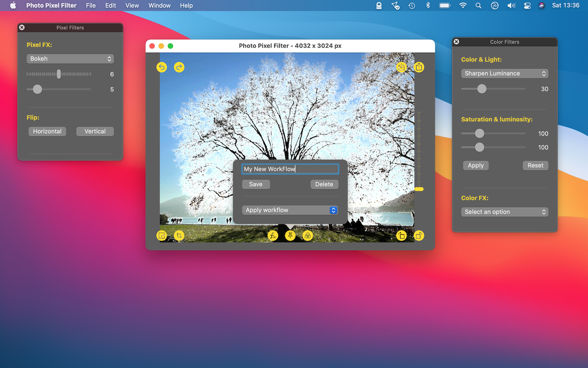Viewport: 588px width, 368px height.
Task: Click the workflow name text field
Action: (290, 169)
